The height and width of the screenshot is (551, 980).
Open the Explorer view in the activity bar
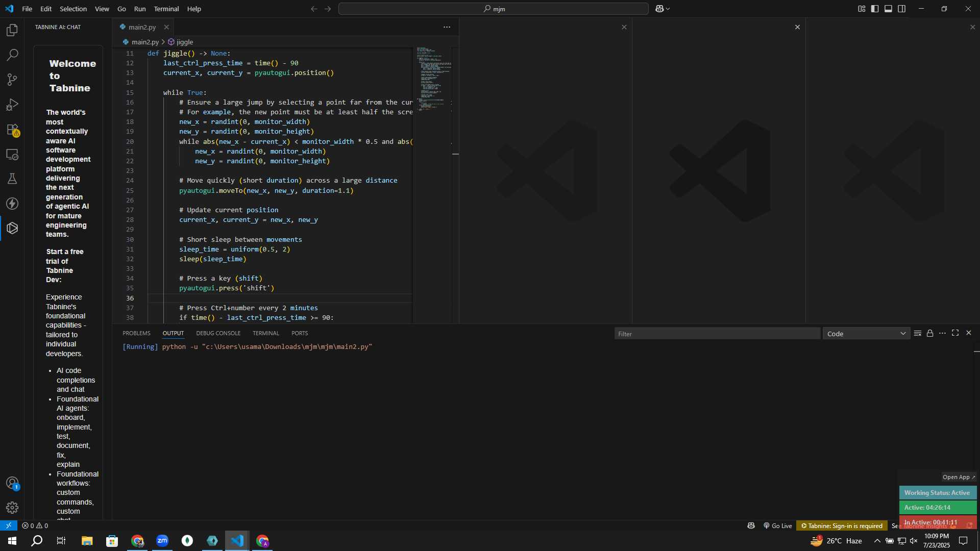click(12, 30)
